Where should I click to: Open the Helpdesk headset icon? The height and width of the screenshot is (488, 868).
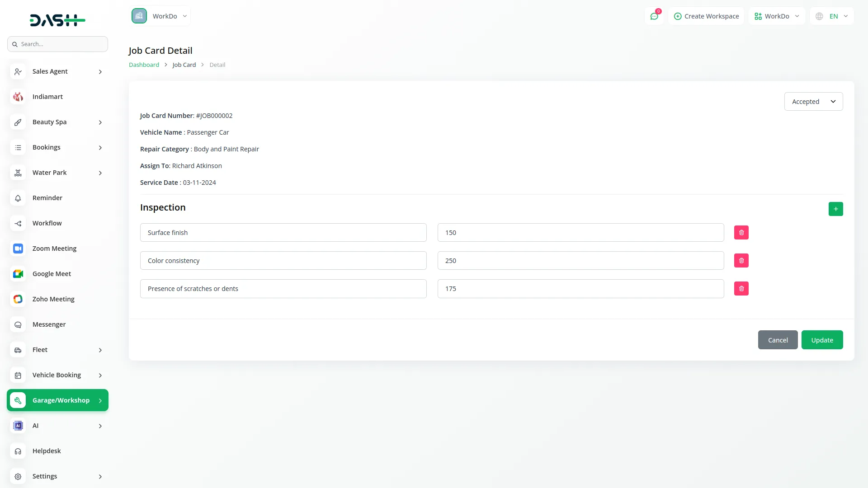coord(18,451)
